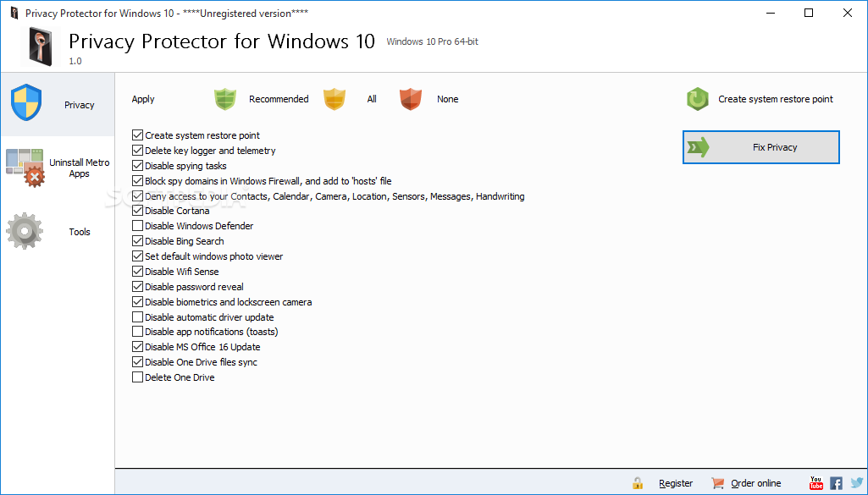
Task: Click the green restore point hexagon icon
Action: (698, 99)
